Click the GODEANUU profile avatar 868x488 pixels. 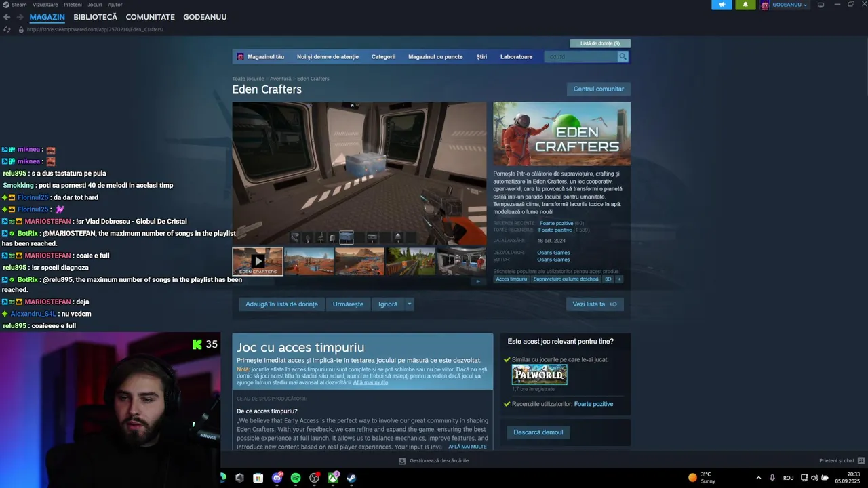click(x=765, y=5)
